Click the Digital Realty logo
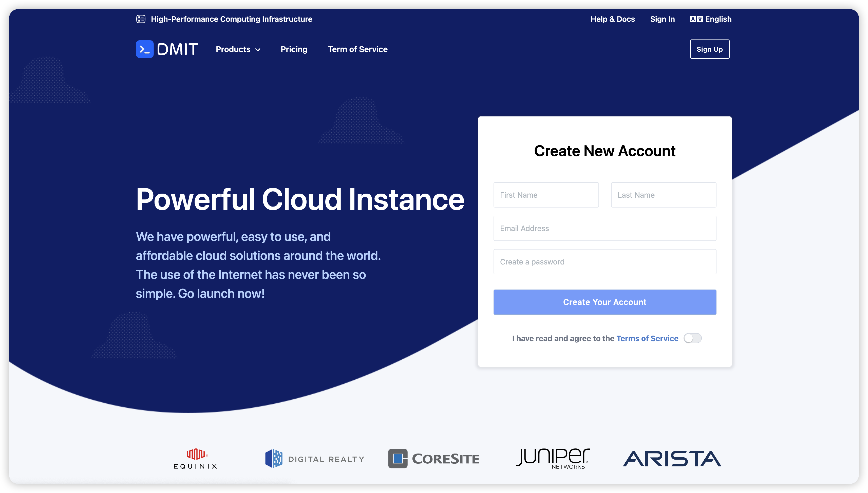868x493 pixels. pos(314,459)
